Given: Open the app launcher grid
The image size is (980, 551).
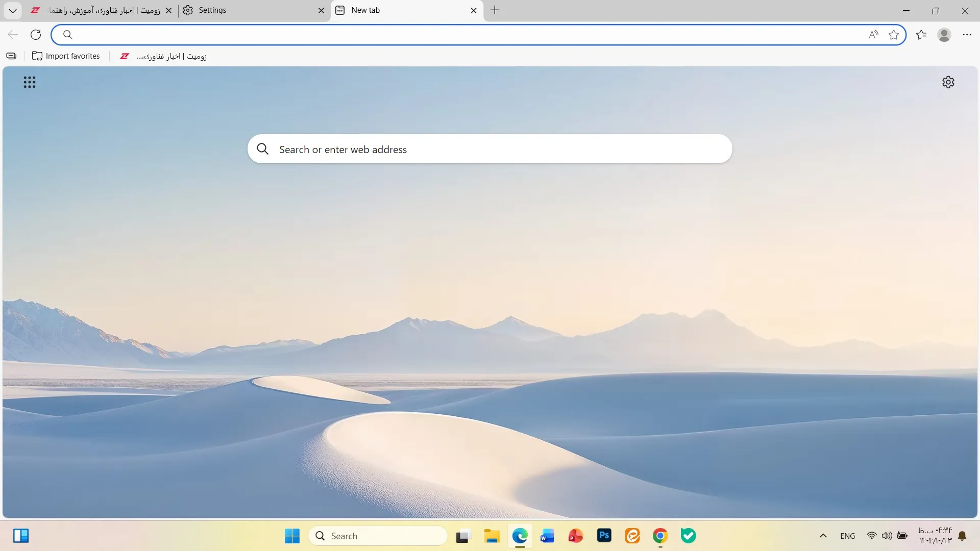Looking at the screenshot, I should pyautogui.click(x=29, y=82).
